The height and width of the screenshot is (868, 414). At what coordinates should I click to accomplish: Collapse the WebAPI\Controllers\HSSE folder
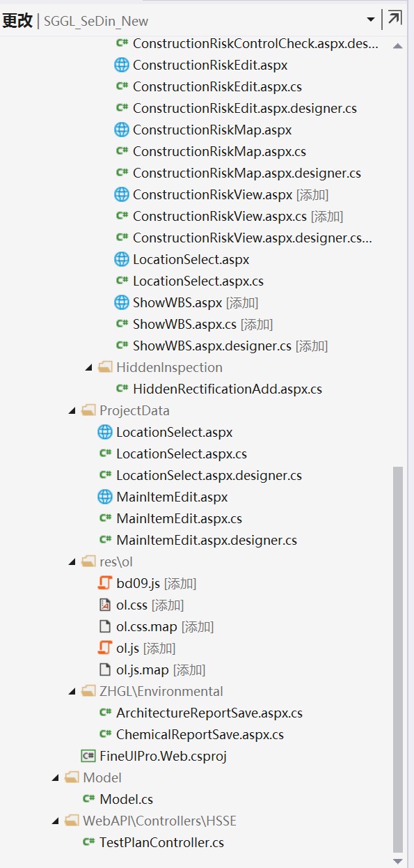coord(55,821)
